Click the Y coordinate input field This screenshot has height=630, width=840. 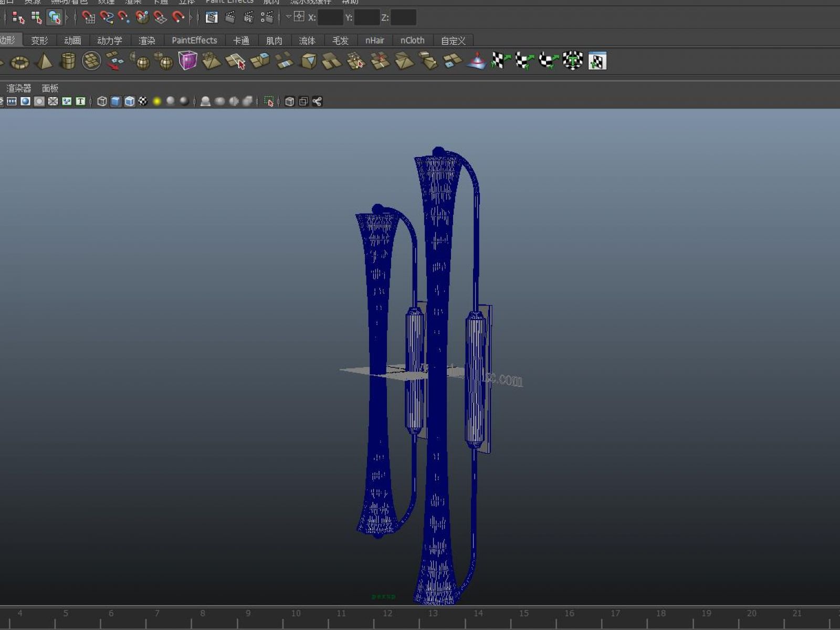click(x=366, y=18)
